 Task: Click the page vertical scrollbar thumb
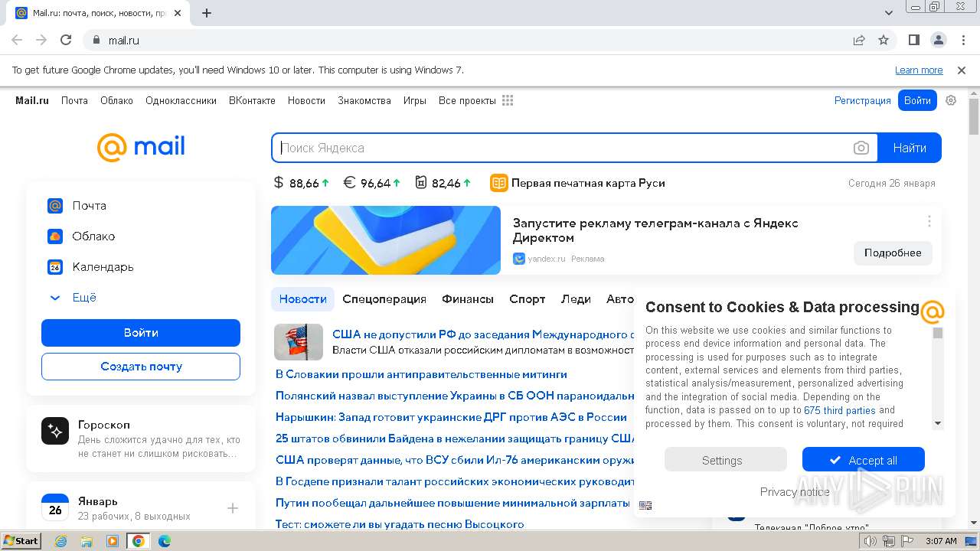(974, 116)
